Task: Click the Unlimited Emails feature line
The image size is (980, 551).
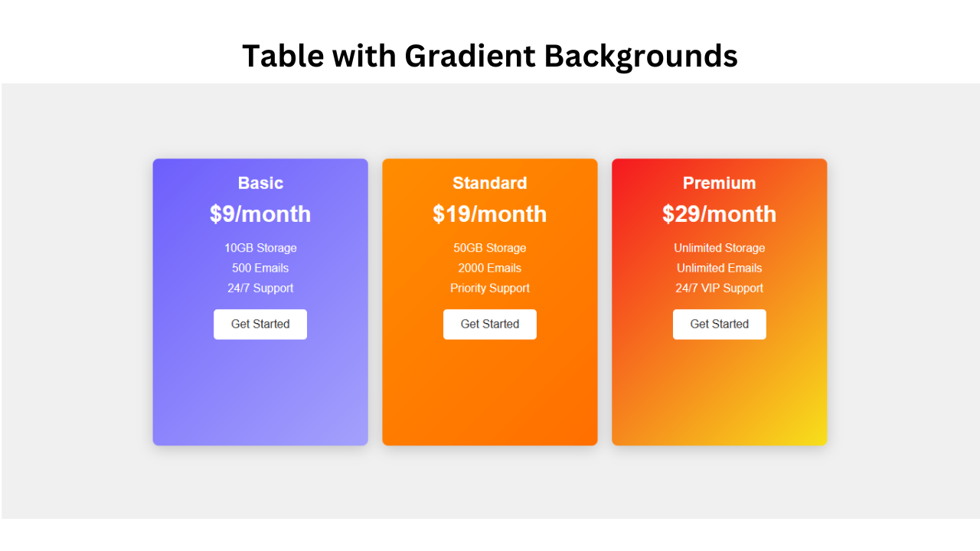Action: [719, 268]
